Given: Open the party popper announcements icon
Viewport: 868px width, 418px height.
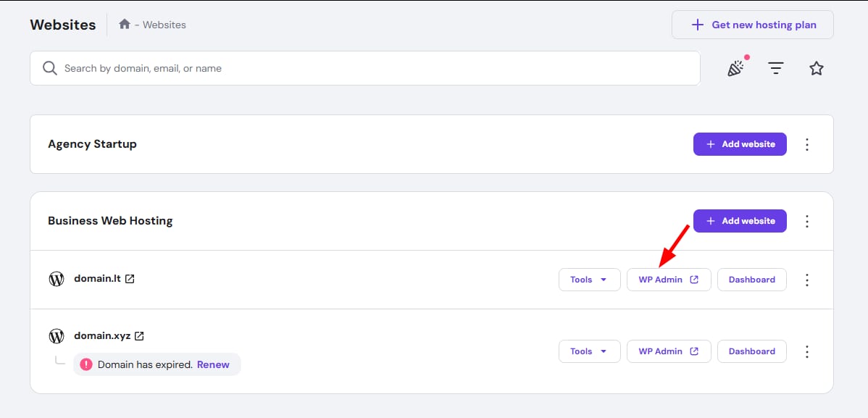Looking at the screenshot, I should 735,68.
